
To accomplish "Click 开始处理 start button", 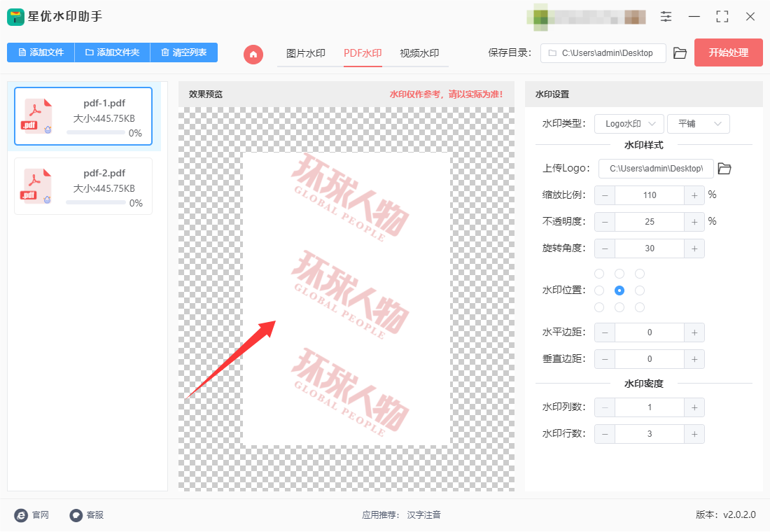I will (728, 52).
